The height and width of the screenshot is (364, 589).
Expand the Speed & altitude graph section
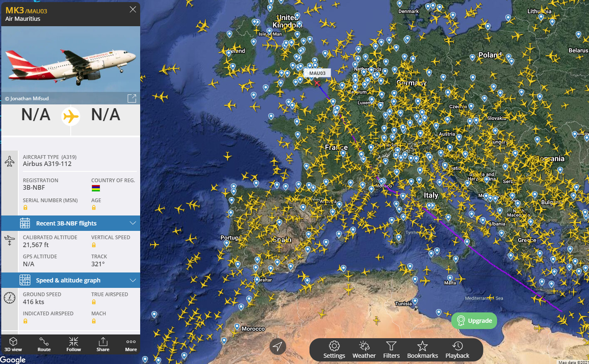click(x=71, y=280)
